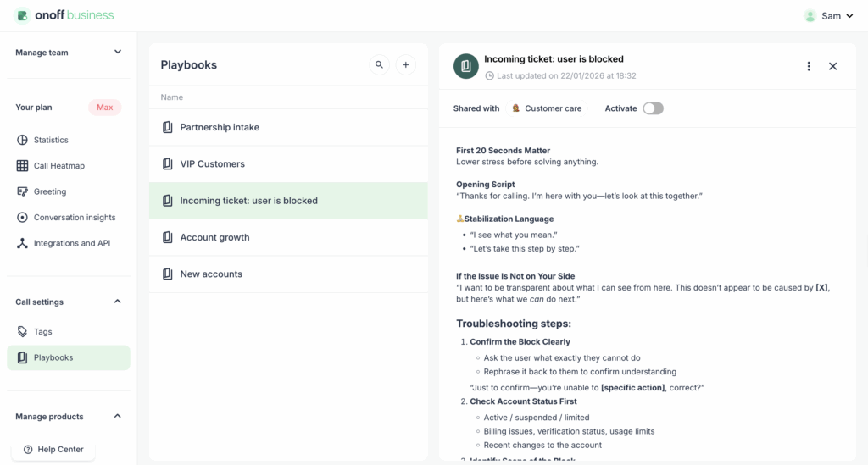Click the onoff business logo
868x465 pixels.
click(x=64, y=15)
